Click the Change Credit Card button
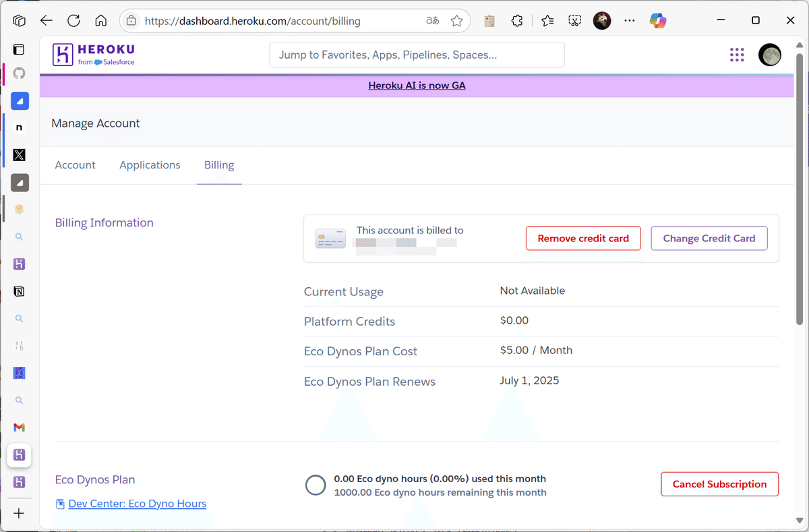809x532 pixels. pos(709,238)
